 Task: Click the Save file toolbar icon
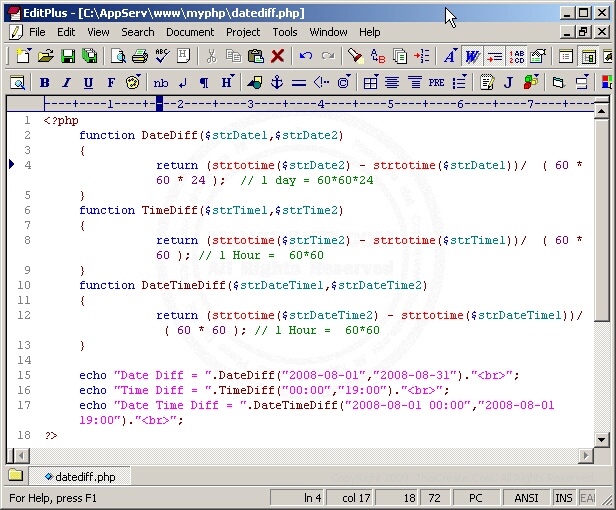click(68, 56)
